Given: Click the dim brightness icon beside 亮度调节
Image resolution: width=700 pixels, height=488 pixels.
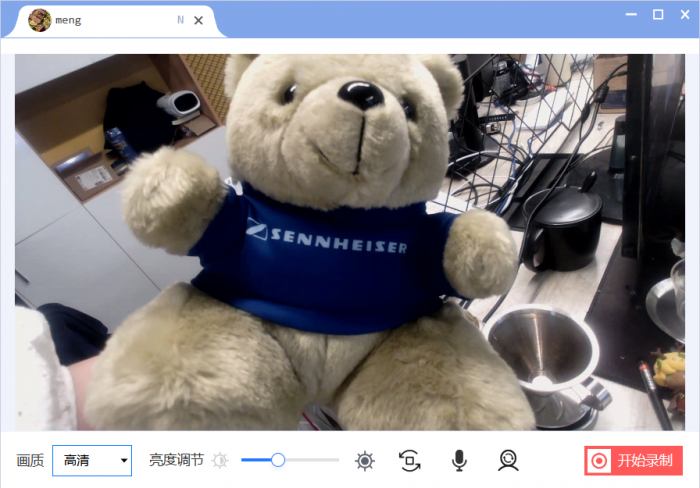Looking at the screenshot, I should click(x=220, y=460).
